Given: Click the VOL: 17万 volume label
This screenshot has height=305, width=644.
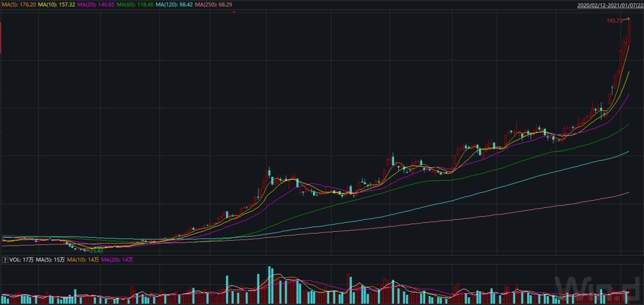Looking at the screenshot, I should coord(20,260).
